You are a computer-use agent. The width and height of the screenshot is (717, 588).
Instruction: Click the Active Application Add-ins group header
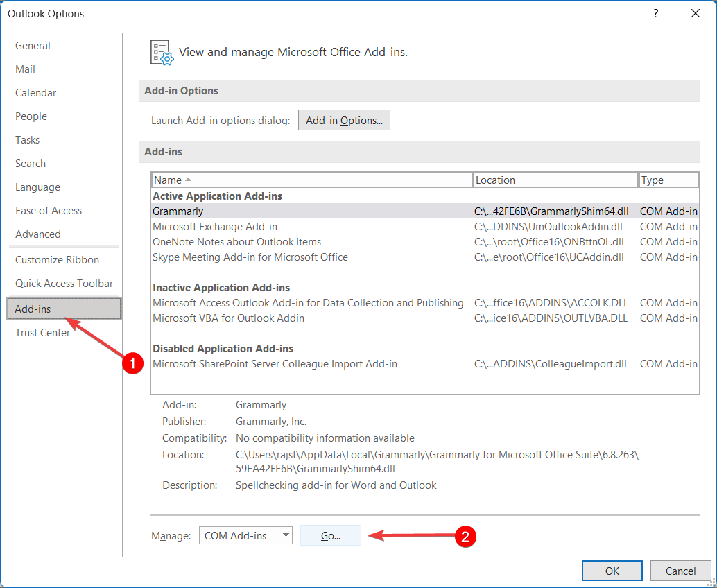(217, 196)
